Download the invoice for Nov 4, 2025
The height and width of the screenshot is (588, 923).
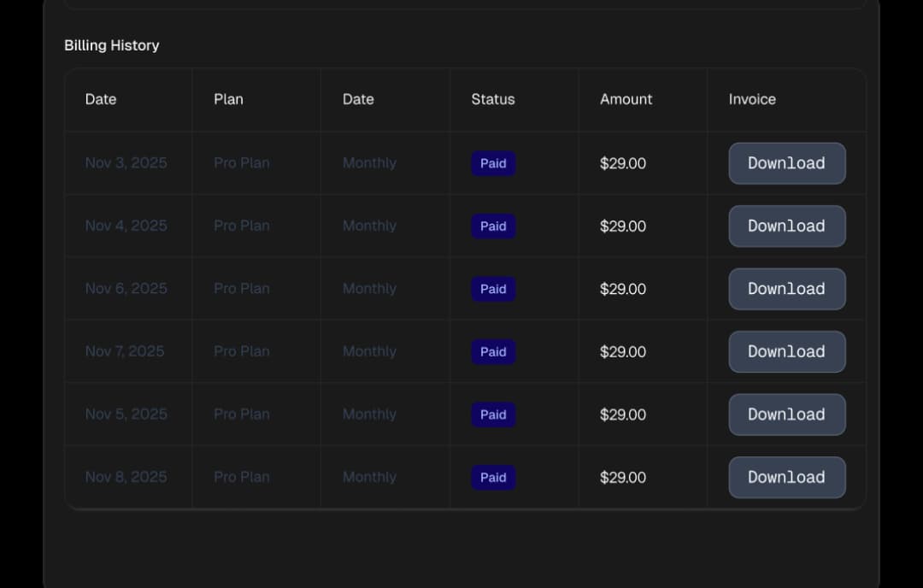tap(786, 226)
